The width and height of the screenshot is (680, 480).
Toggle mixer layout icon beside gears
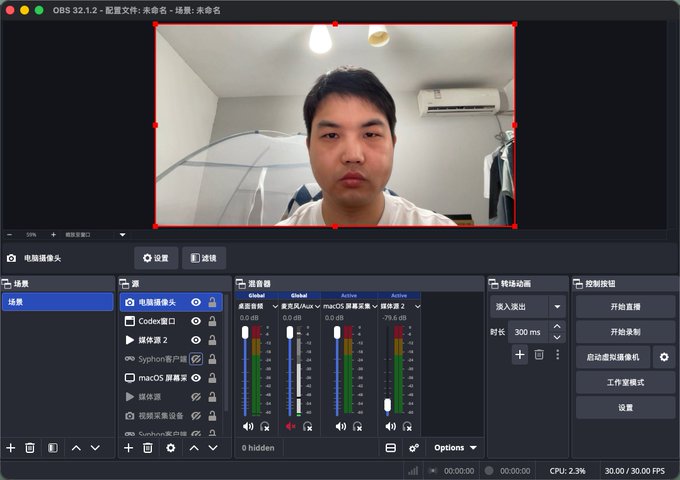click(390, 448)
